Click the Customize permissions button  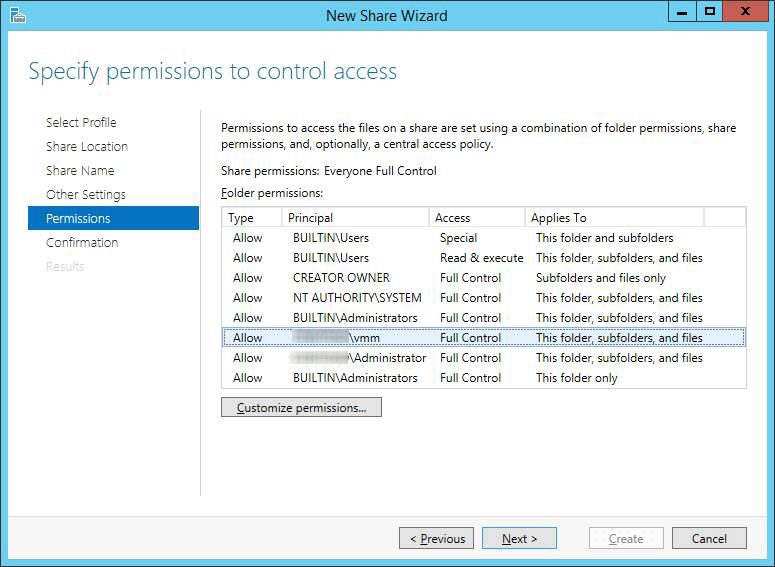(301, 407)
